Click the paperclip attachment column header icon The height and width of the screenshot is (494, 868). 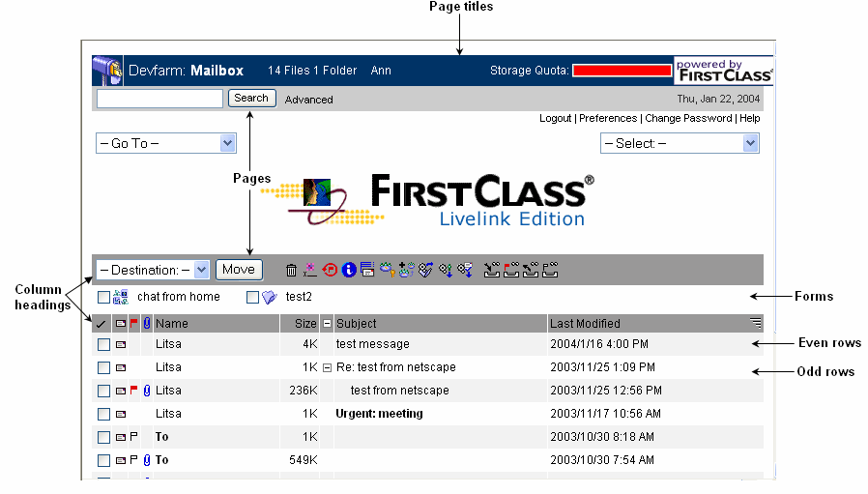coord(147,324)
